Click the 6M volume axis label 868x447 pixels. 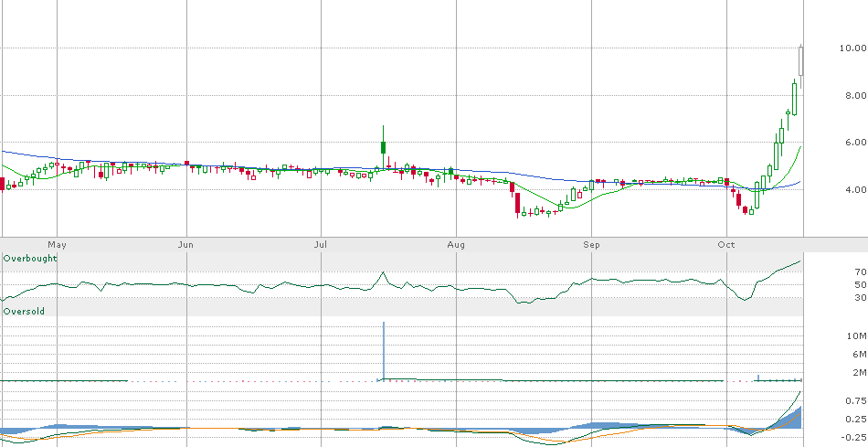(x=861, y=354)
